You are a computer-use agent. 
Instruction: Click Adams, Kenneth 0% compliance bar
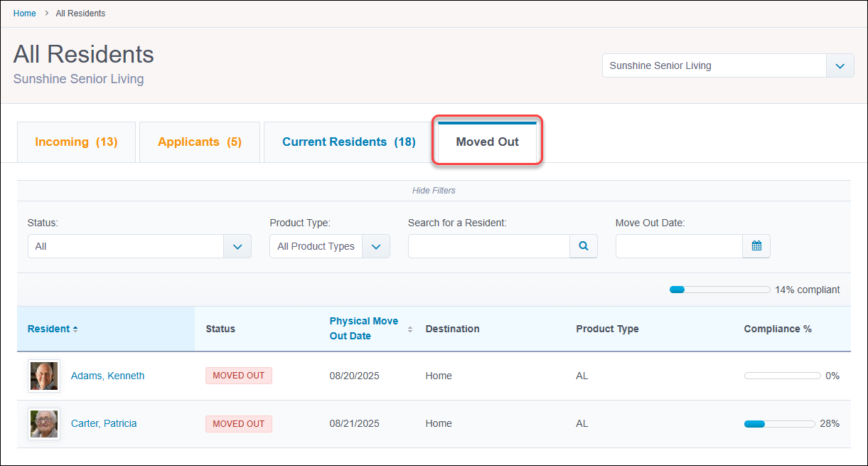point(782,376)
